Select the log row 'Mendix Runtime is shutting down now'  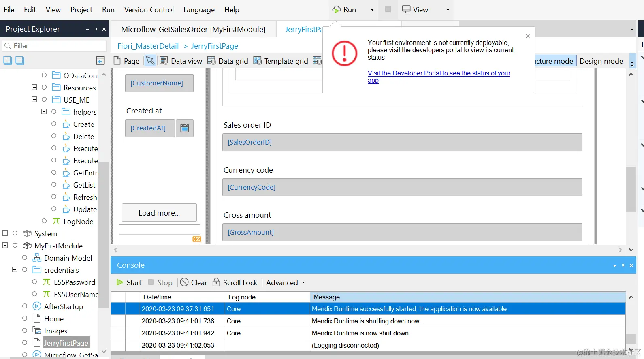point(368,321)
